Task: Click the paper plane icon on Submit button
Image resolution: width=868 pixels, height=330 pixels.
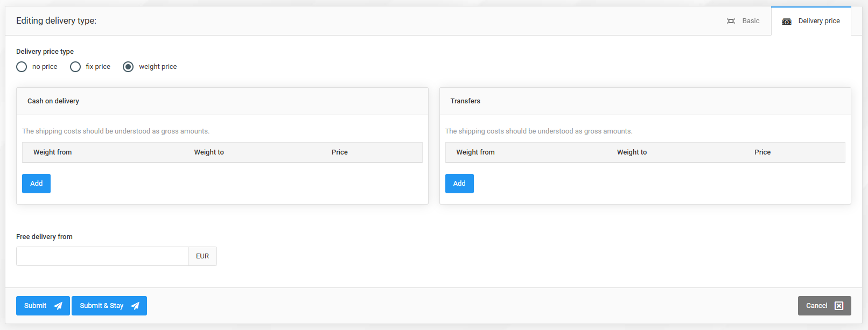Action: pyautogui.click(x=58, y=306)
